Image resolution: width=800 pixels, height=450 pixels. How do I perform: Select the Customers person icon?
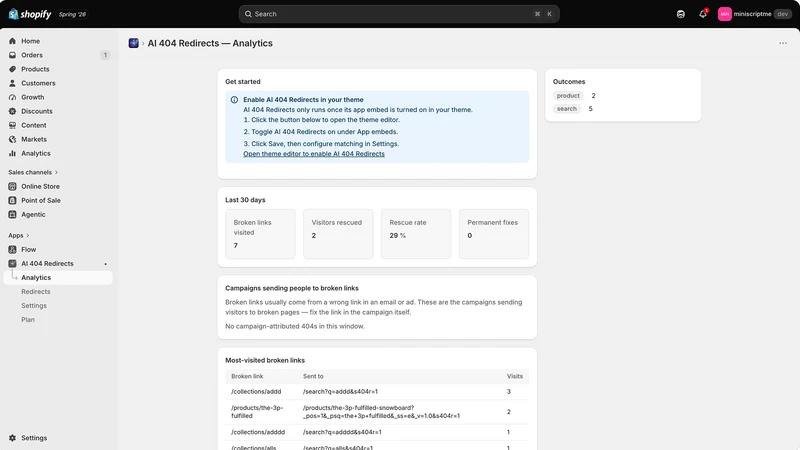12,83
